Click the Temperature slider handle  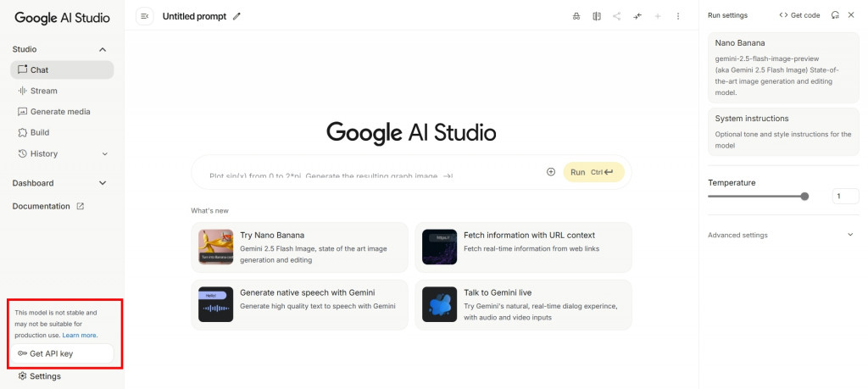804,196
